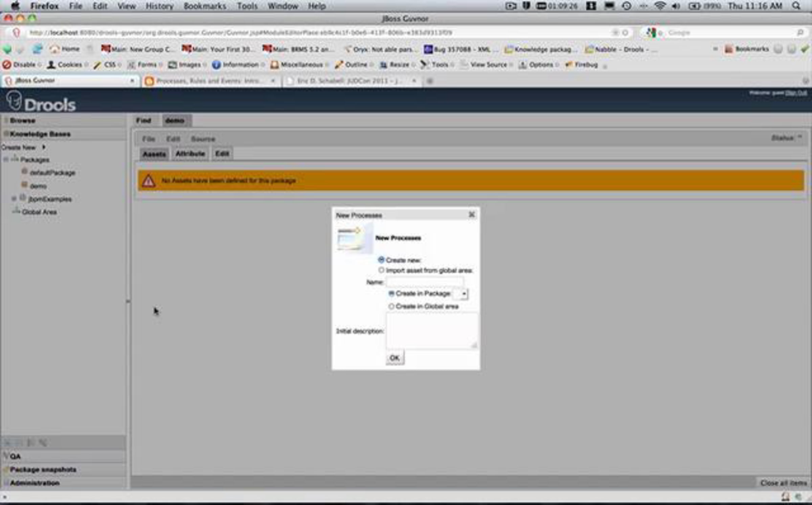Viewport: 812px width, 505px height.
Task: Open the Status dropdown in the package toolbar
Action: click(786, 138)
